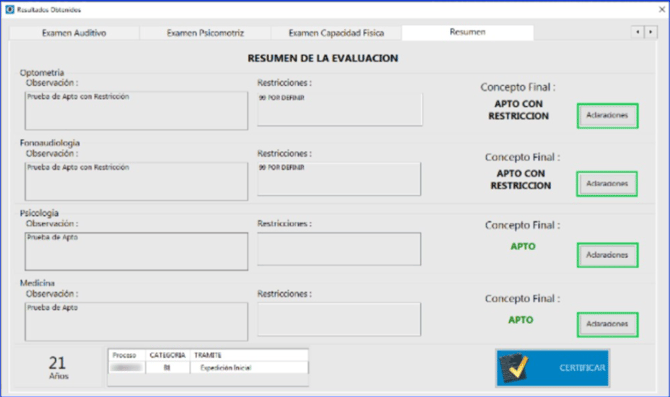Click the checkmark icon on Certificar button
Screen dimensions: 670x397
pyautogui.click(x=514, y=367)
